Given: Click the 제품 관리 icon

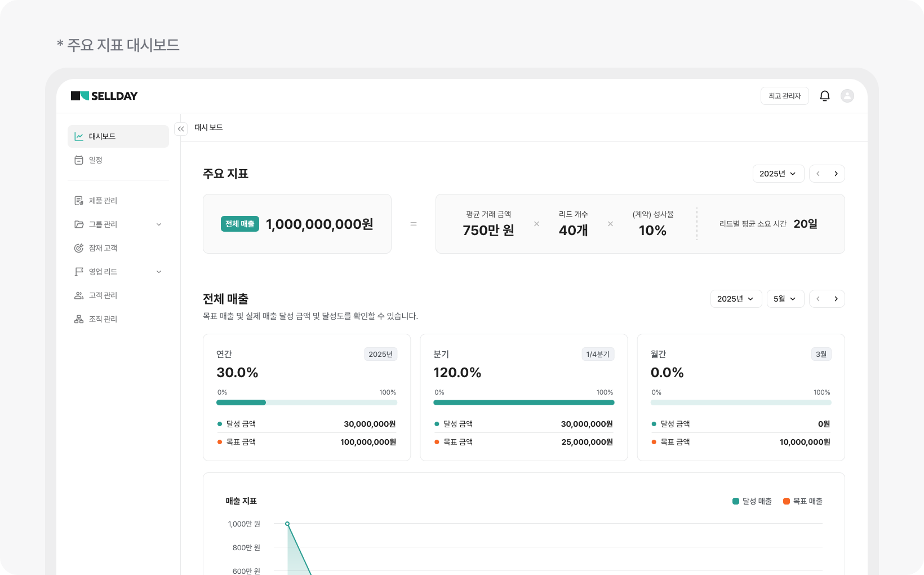Looking at the screenshot, I should click(x=79, y=201).
